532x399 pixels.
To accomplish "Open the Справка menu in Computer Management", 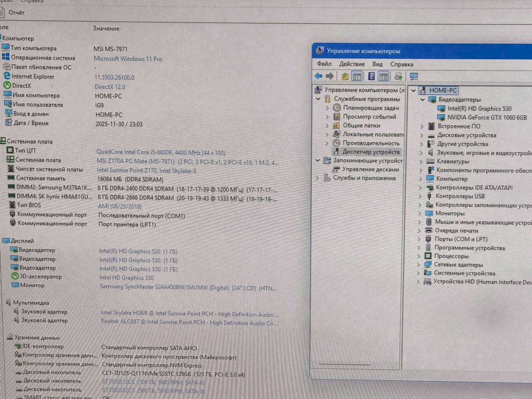I will pyautogui.click(x=401, y=64).
